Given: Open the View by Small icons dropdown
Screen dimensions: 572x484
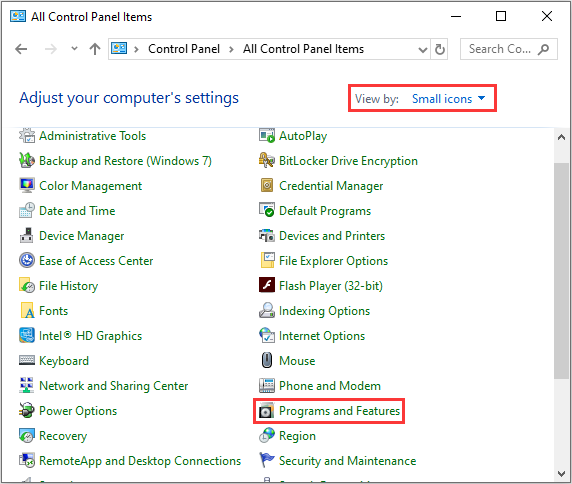Looking at the screenshot, I should click(449, 98).
